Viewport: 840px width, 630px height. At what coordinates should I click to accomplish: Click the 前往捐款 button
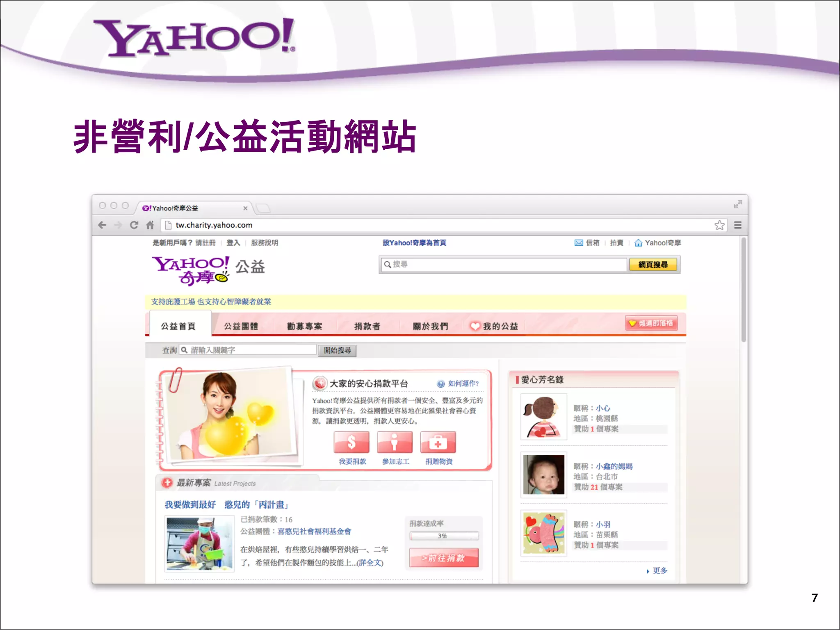pyautogui.click(x=444, y=558)
